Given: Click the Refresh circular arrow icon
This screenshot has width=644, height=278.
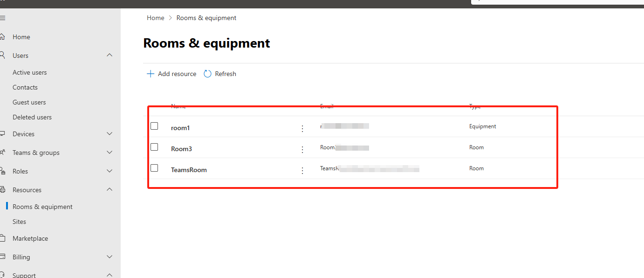Looking at the screenshot, I should coord(208,74).
